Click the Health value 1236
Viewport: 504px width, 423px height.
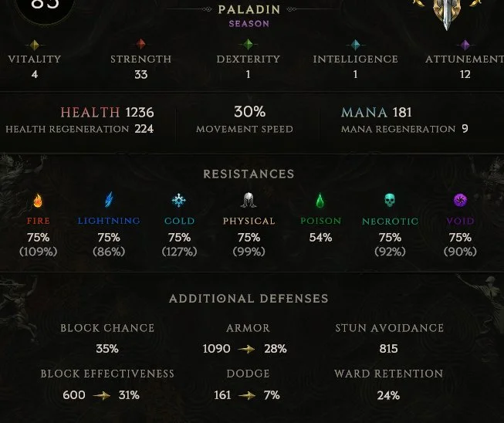140,113
